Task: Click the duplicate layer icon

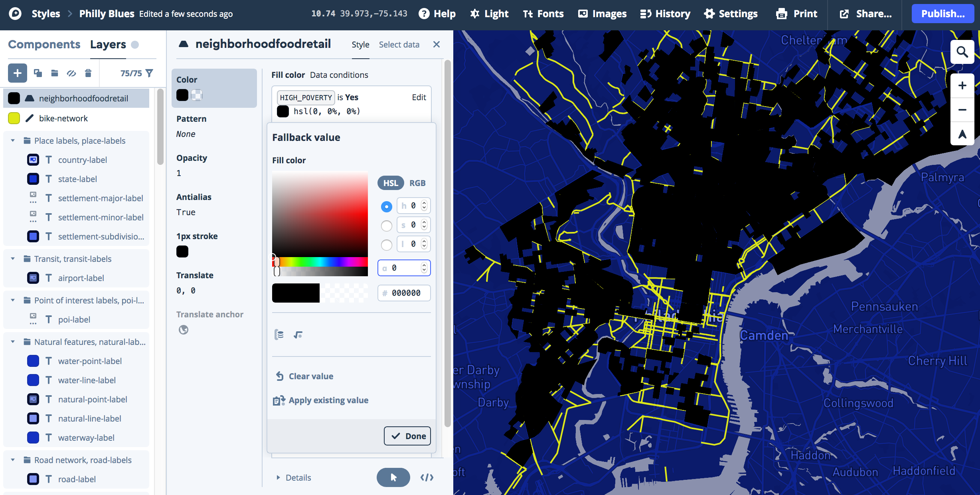Action: tap(38, 73)
